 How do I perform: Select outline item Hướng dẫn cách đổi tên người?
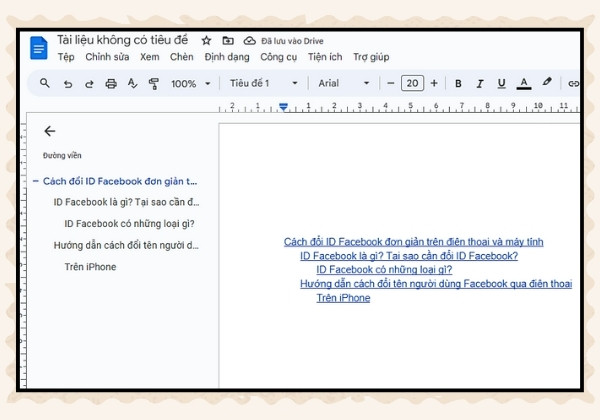126,245
